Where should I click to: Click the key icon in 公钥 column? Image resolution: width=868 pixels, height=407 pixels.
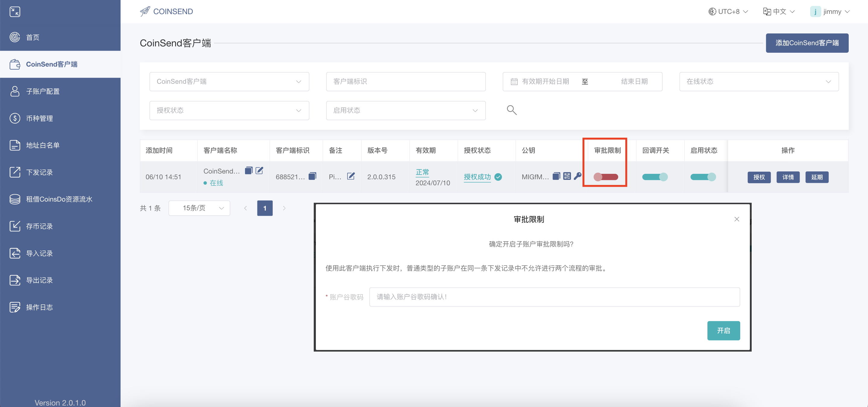(x=577, y=176)
